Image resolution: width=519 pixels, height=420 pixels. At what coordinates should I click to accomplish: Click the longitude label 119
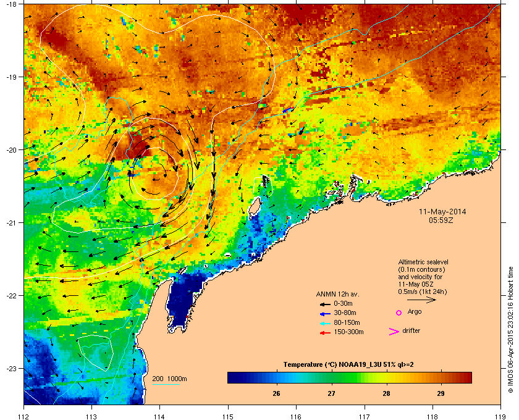pos(500,416)
